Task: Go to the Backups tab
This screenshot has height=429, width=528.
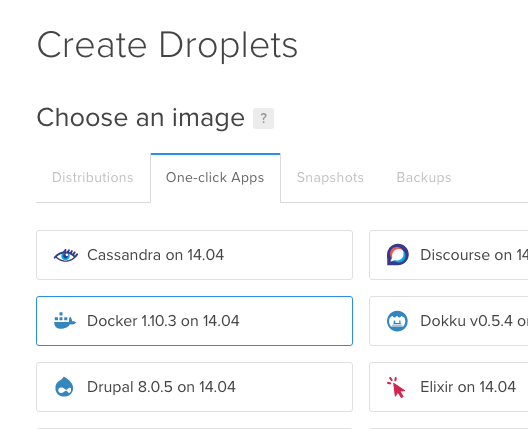Action: [424, 177]
